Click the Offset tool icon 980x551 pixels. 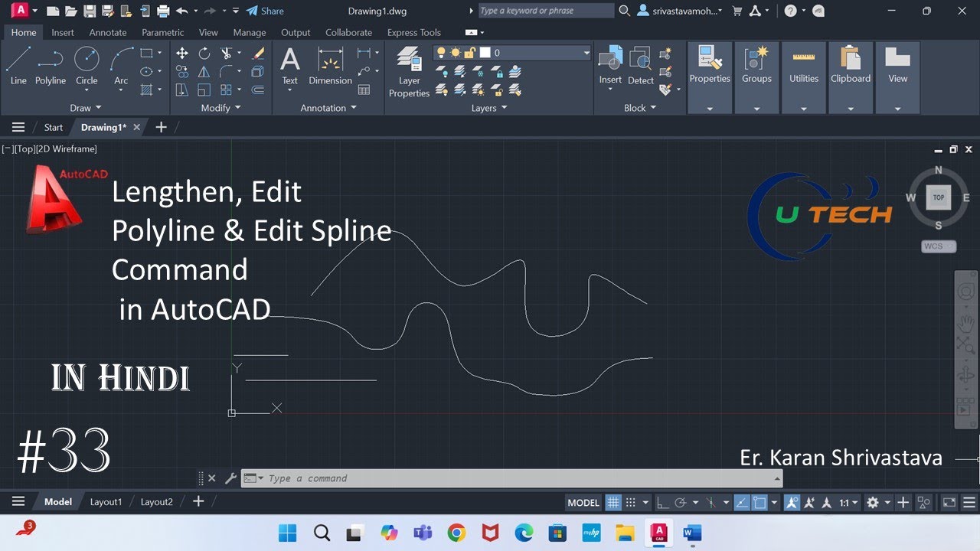pyautogui.click(x=258, y=90)
